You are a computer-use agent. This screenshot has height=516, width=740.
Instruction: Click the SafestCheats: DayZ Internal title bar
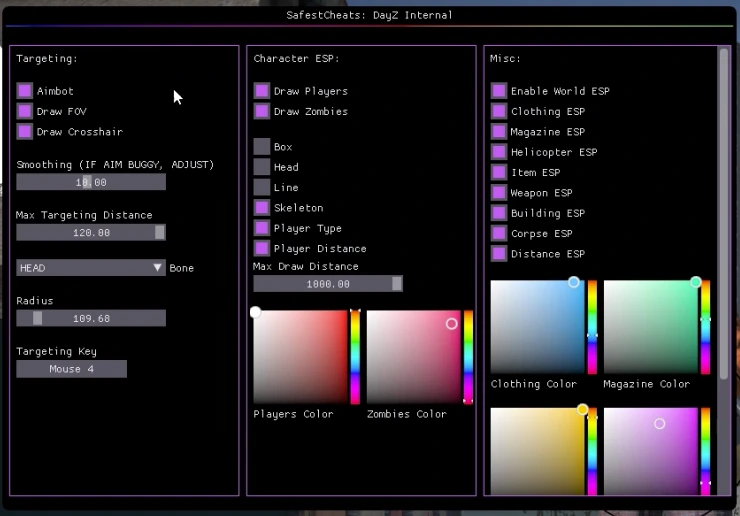[x=370, y=15]
